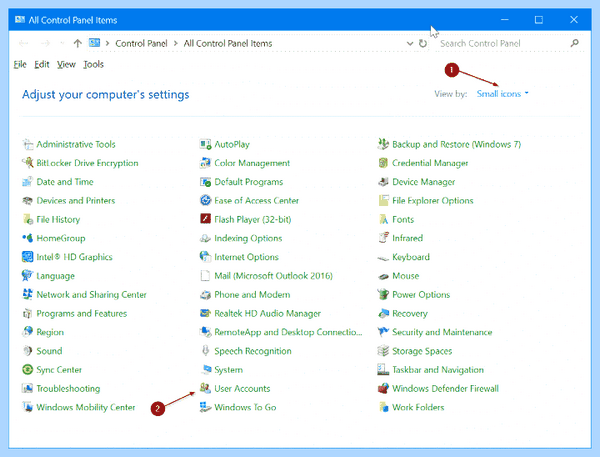Click the Programs and Features icon
The image size is (600, 457).
[x=28, y=313]
